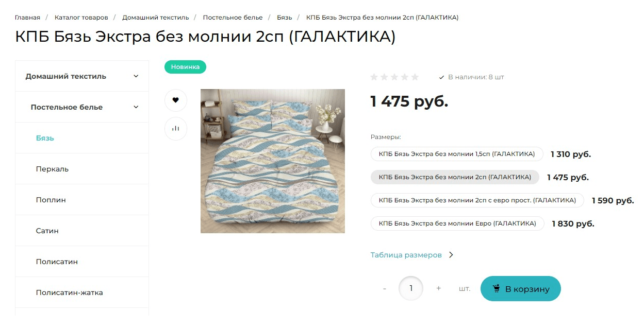Click В корзину add-to-cart button
The height and width of the screenshot is (329, 644).
point(520,289)
